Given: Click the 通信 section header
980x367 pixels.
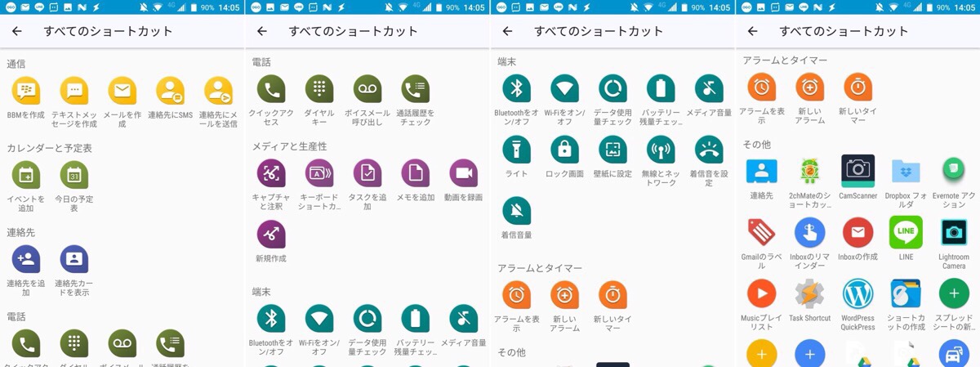Looking at the screenshot, I should tap(16, 64).
